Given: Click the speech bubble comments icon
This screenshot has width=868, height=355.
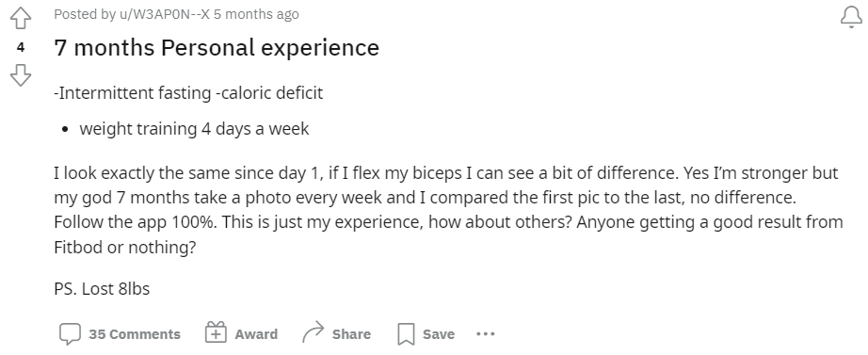Looking at the screenshot, I should pyautogui.click(x=70, y=334).
